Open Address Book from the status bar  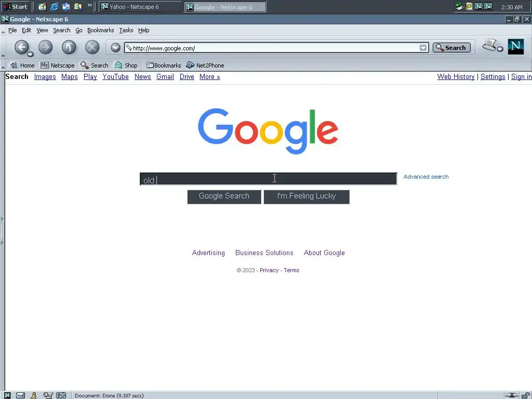61,395
